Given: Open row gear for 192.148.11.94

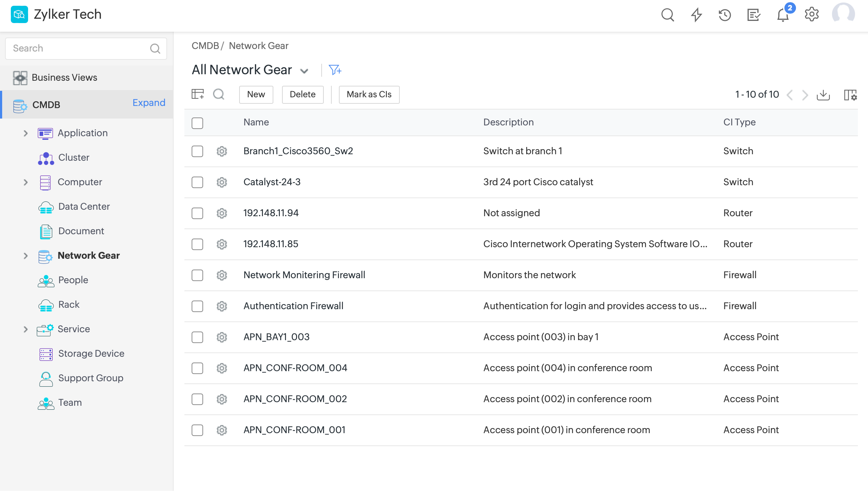Looking at the screenshot, I should (x=222, y=213).
